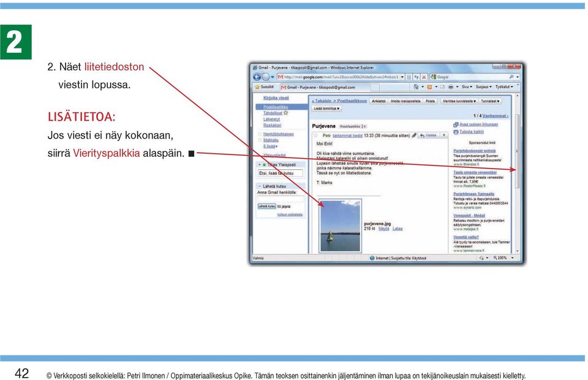588x380 pixels.
Task: Open the Suojaus menu in command bar
Action: [x=484, y=87]
